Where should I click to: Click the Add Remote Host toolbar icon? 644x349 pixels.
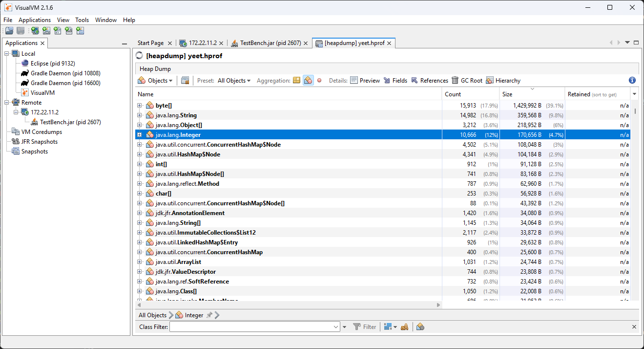tap(35, 31)
